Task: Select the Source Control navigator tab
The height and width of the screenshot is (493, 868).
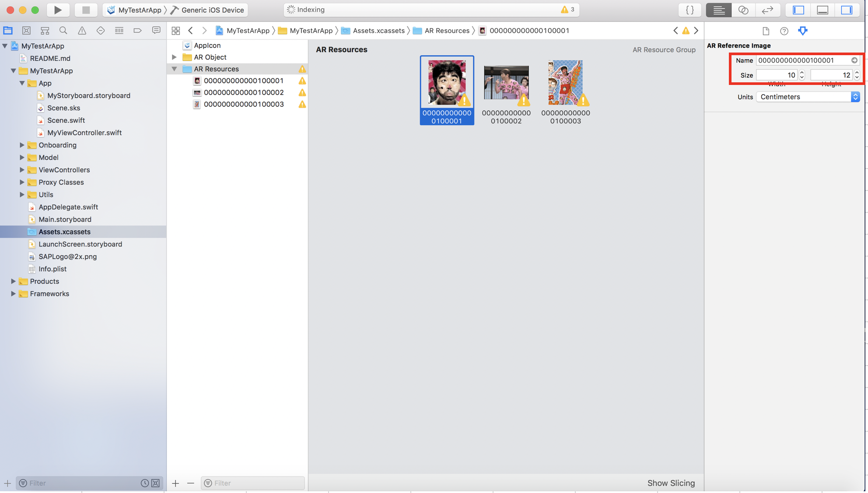Action: (x=26, y=31)
